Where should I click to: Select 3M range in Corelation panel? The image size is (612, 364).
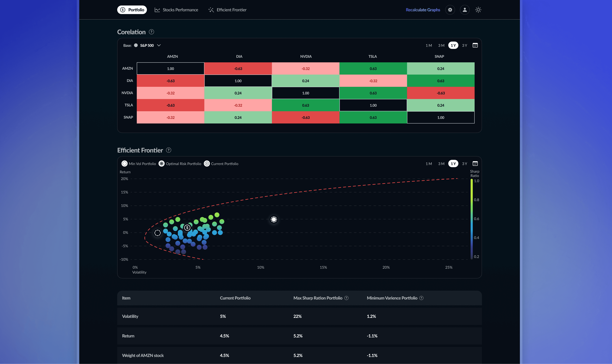[x=441, y=45]
